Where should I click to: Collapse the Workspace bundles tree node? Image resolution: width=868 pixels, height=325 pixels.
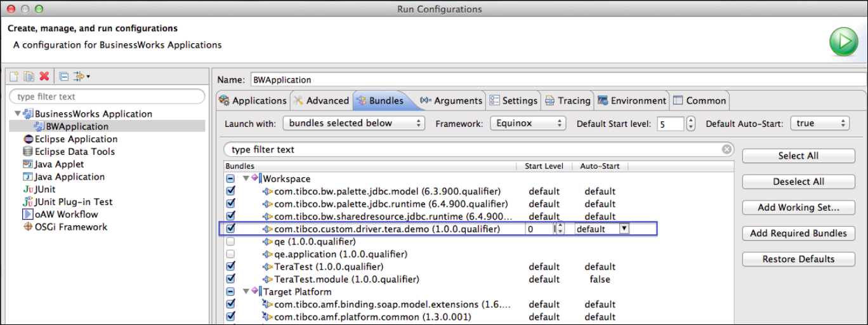coord(246,179)
